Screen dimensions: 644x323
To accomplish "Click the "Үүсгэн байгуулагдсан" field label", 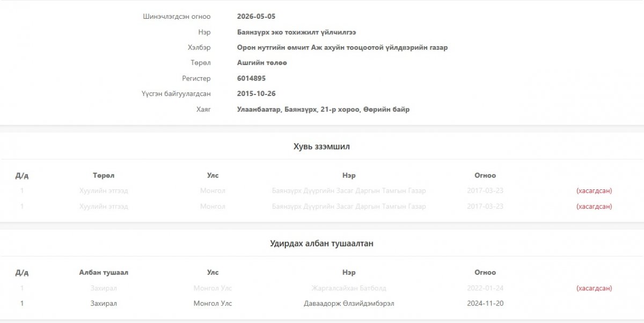I will pos(176,94).
